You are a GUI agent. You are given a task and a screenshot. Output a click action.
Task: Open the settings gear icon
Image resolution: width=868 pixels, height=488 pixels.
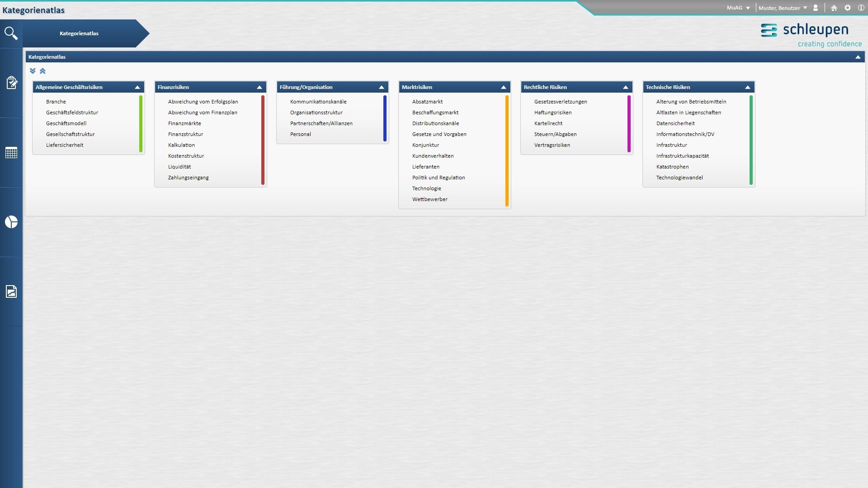[x=847, y=8]
